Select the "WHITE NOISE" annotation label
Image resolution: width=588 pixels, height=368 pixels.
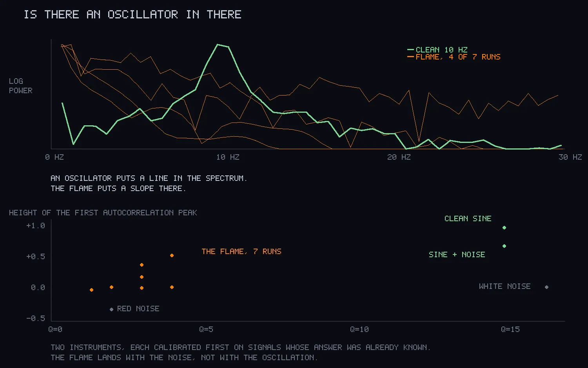[x=505, y=286]
